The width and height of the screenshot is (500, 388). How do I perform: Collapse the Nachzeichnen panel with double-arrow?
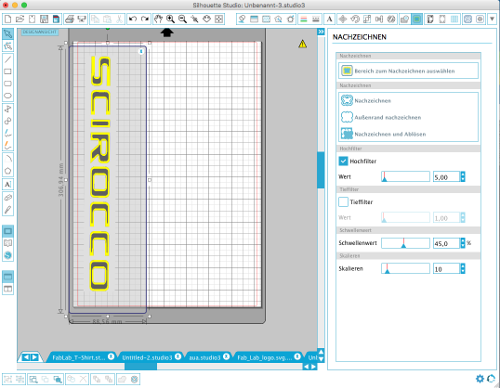pos(321,32)
